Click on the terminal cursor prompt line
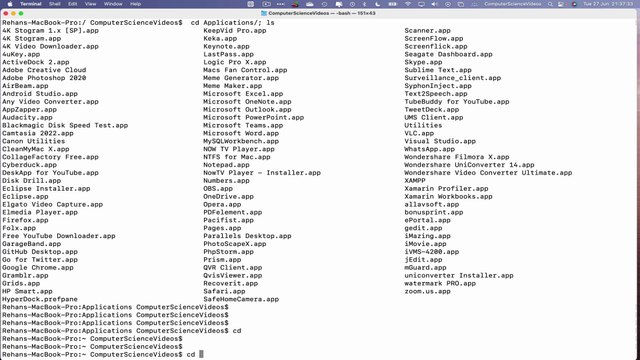Image resolution: width=640 pixels, height=360 pixels. tap(102, 354)
